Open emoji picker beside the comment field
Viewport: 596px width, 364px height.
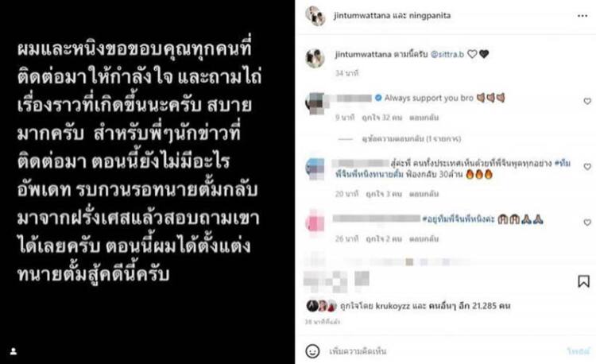(x=312, y=351)
